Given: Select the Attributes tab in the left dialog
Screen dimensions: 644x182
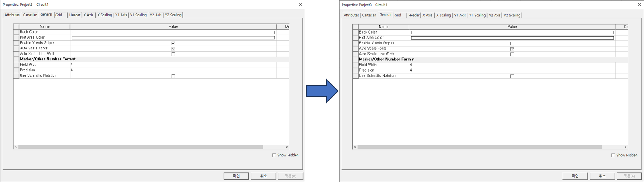Looking at the screenshot, I should pos(12,15).
